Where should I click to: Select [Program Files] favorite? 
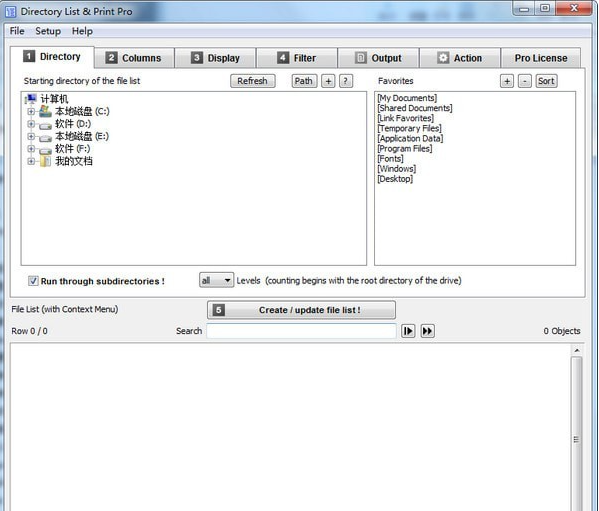[405, 149]
